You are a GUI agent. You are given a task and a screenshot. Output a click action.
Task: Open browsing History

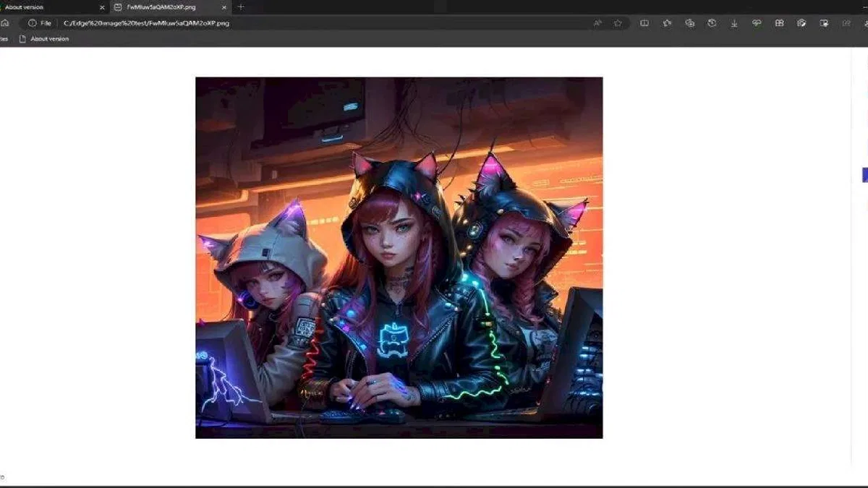coord(712,23)
